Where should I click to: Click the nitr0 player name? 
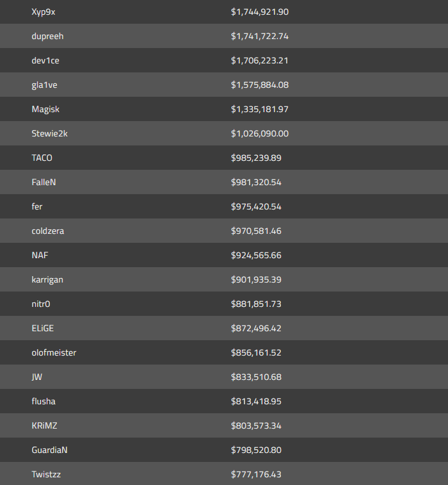tap(40, 304)
